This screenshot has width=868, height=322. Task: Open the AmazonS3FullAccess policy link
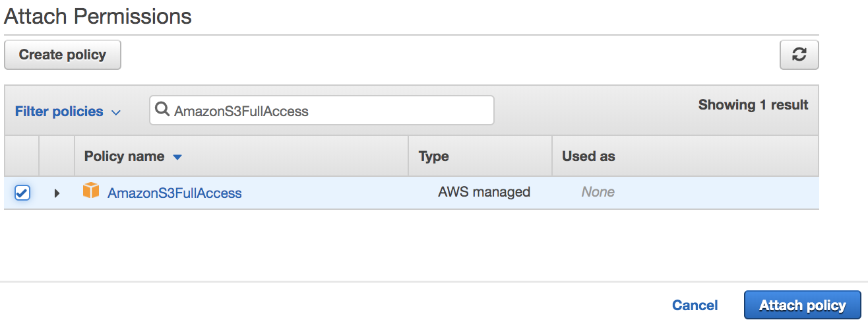pos(175,193)
